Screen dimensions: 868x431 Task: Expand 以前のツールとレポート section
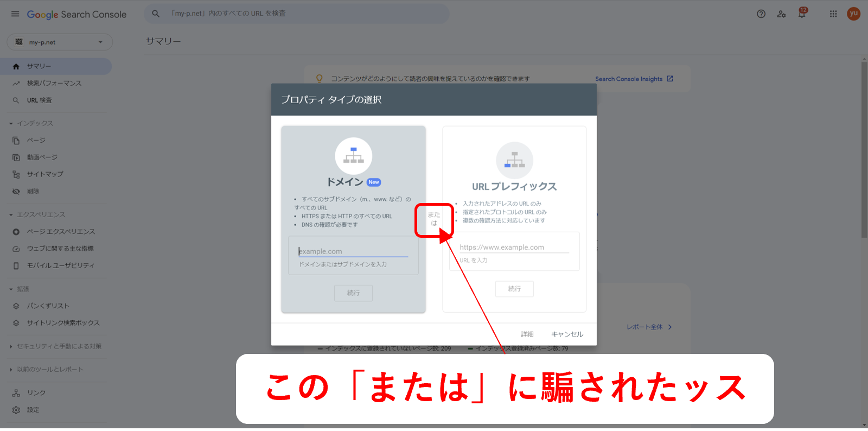(x=11, y=370)
